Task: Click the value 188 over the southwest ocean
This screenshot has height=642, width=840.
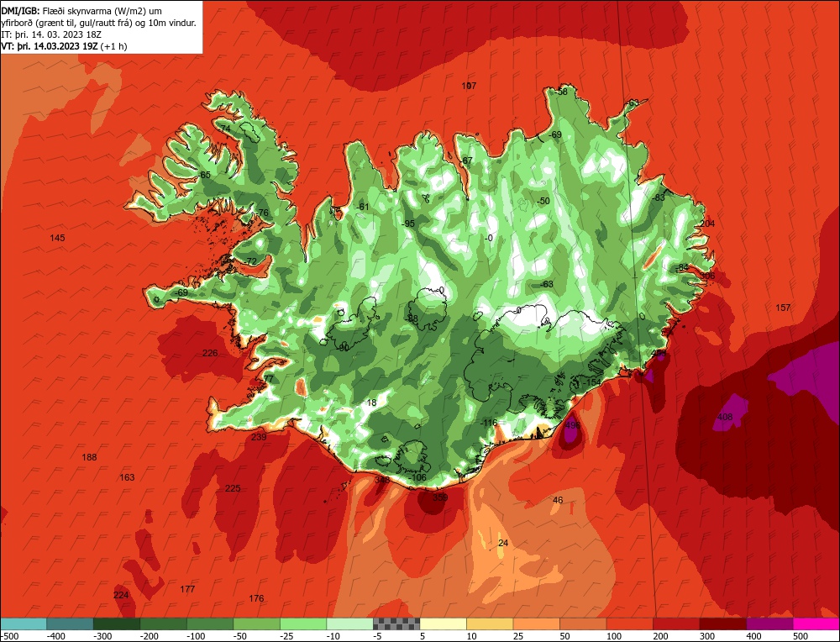Action: point(90,458)
